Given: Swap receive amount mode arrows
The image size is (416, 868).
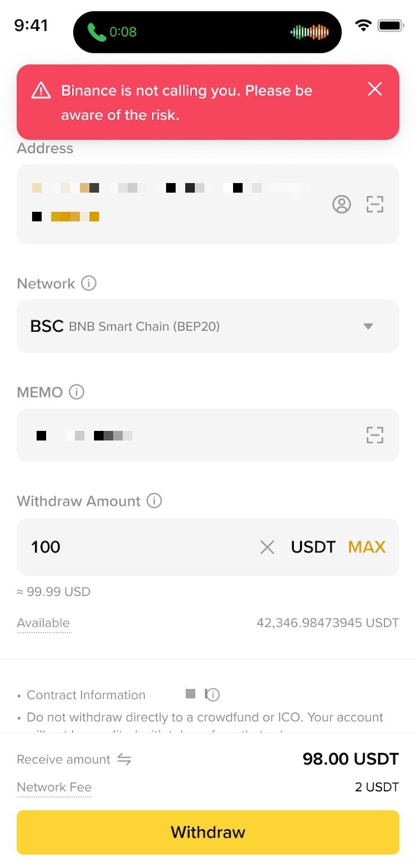Looking at the screenshot, I should [124, 759].
